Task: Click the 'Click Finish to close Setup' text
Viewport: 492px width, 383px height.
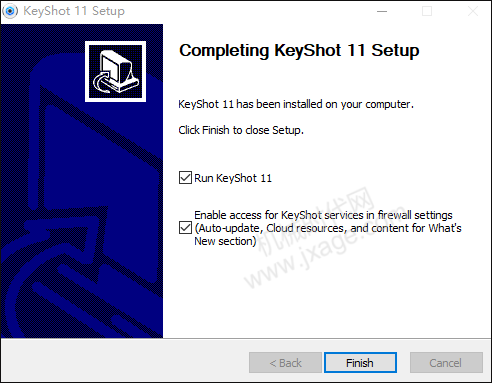Action: point(241,130)
